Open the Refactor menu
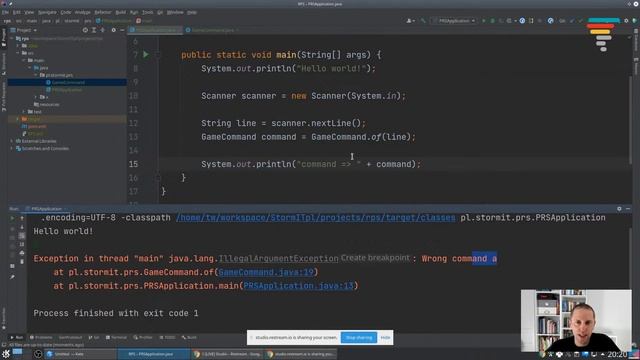 click(x=103, y=12)
